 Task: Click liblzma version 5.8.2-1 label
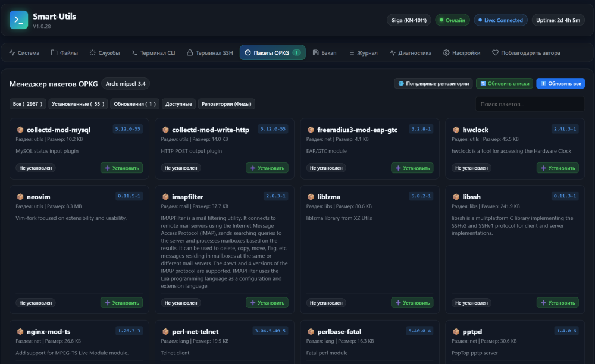point(421,196)
